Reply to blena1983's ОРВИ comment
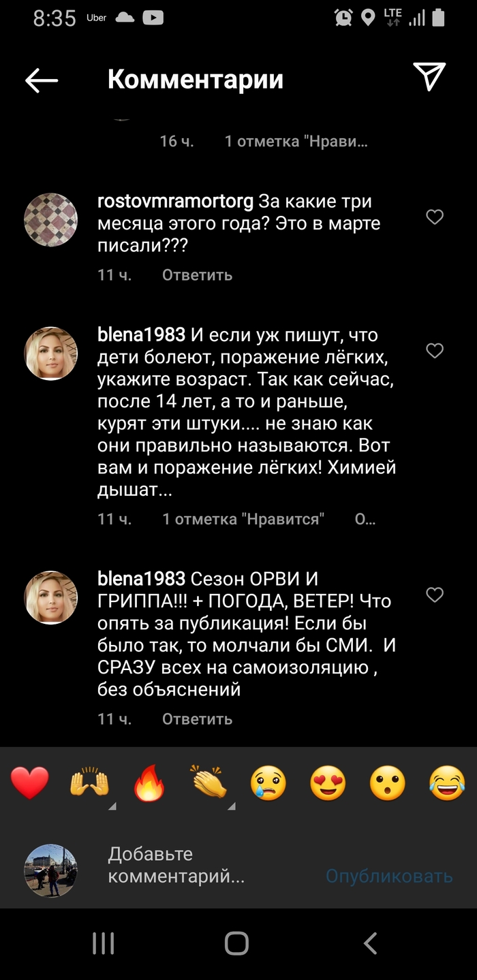 197,719
